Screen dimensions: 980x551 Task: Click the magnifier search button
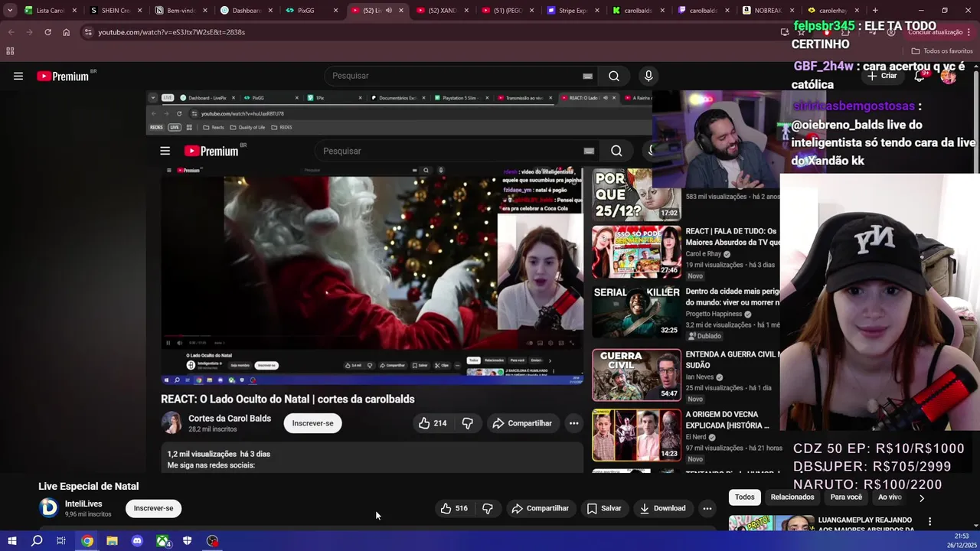(x=614, y=76)
